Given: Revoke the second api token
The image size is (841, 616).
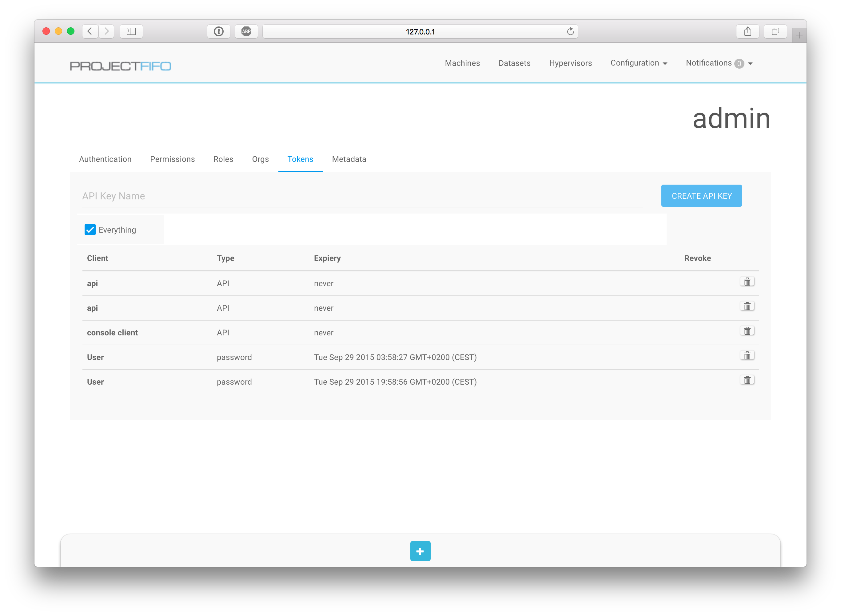Looking at the screenshot, I should click(x=747, y=306).
